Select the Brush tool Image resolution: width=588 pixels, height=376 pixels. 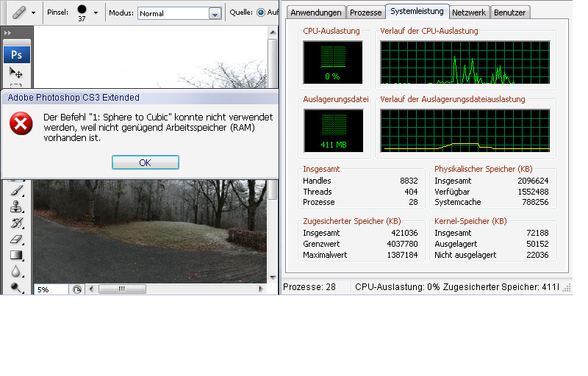[16, 190]
